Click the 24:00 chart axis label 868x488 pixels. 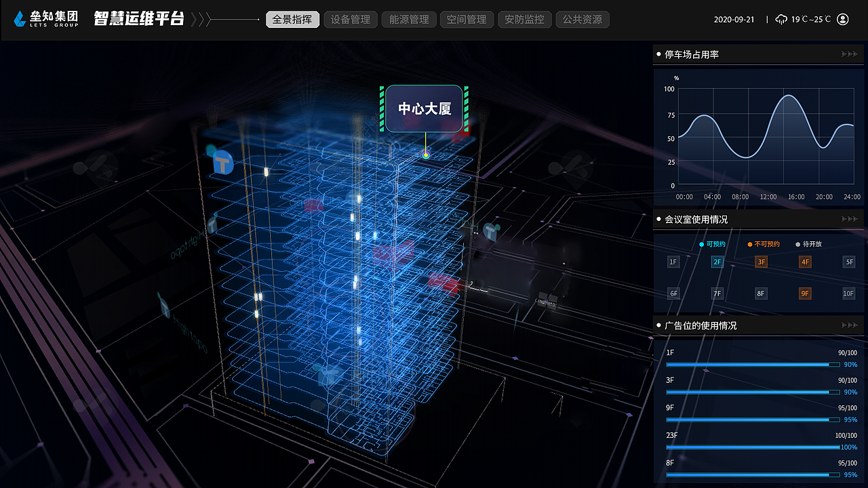click(x=852, y=197)
